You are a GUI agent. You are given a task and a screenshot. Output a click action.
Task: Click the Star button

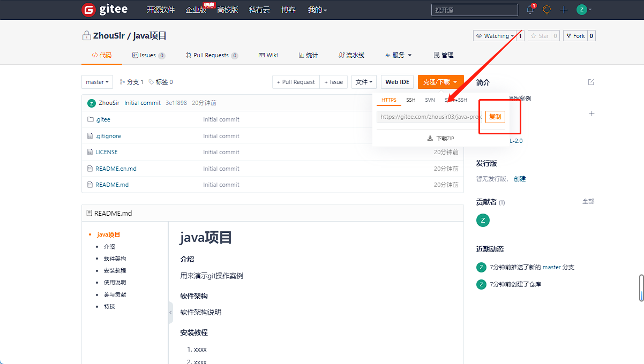point(539,36)
